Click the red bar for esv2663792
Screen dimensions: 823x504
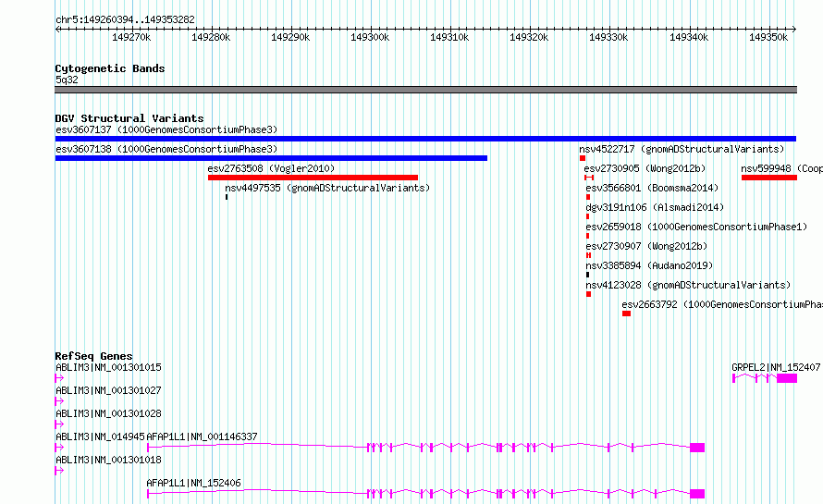click(626, 313)
